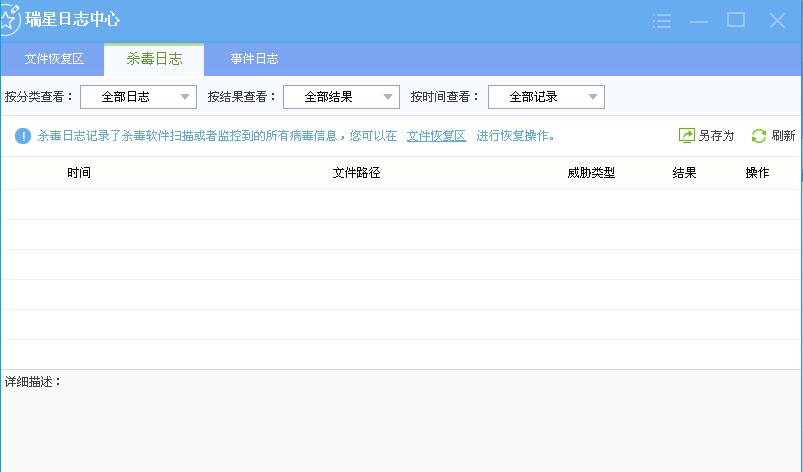Minimize the 瑞星日志中心 window

pos(699,21)
